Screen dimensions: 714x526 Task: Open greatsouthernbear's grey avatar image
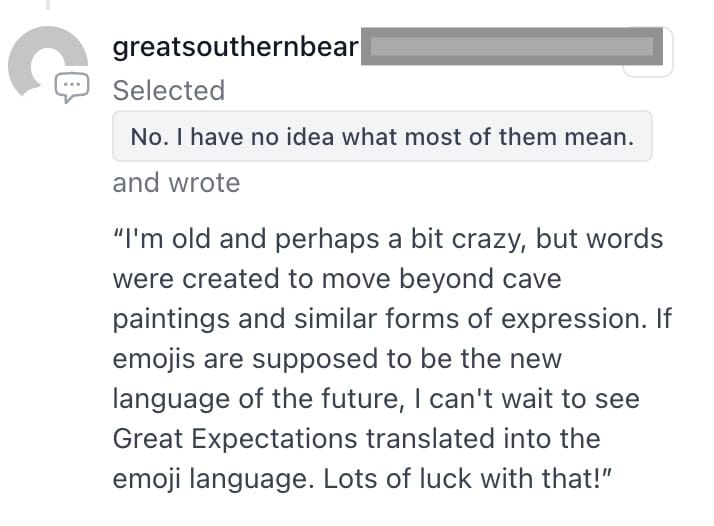click(x=48, y=62)
